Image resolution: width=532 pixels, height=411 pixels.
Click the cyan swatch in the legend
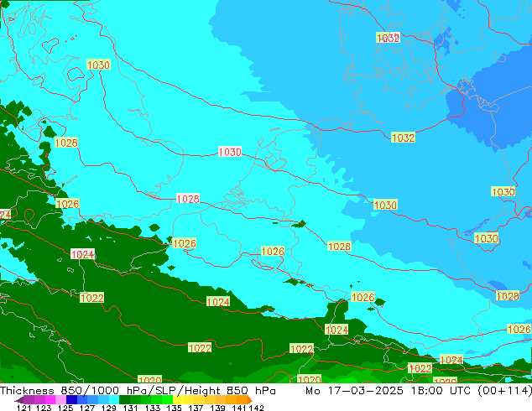click(x=114, y=399)
